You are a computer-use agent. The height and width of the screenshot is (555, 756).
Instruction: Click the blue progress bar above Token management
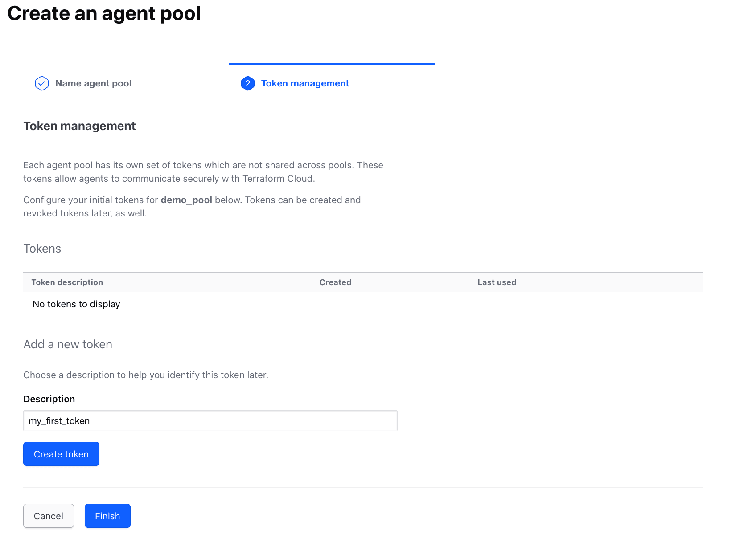(332, 64)
